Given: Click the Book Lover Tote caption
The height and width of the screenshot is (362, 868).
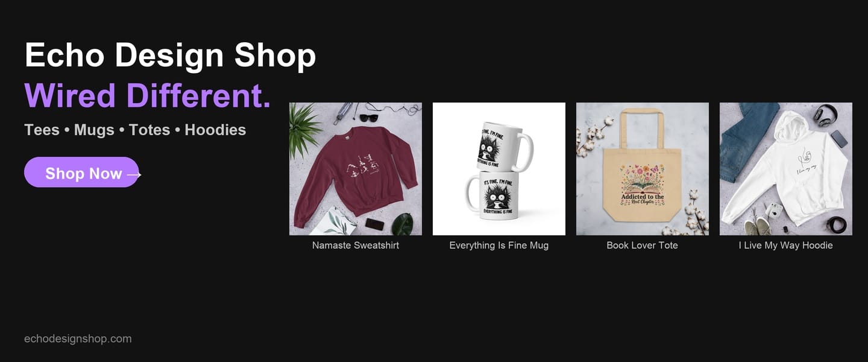Looking at the screenshot, I should pos(643,245).
